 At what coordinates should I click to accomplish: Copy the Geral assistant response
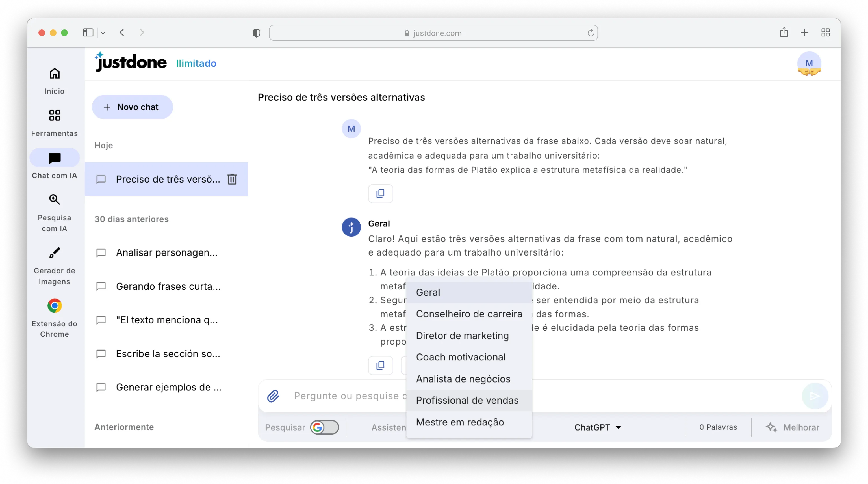[380, 365]
